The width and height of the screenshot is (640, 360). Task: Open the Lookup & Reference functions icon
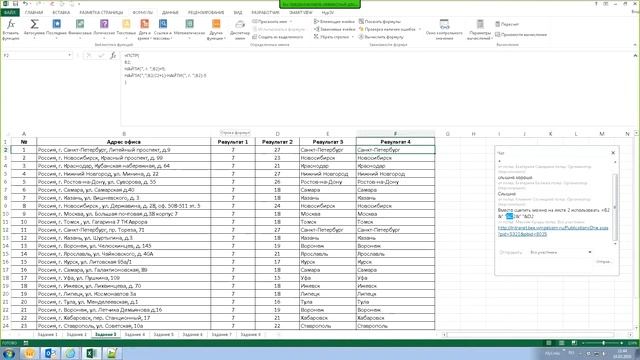tap(163, 24)
